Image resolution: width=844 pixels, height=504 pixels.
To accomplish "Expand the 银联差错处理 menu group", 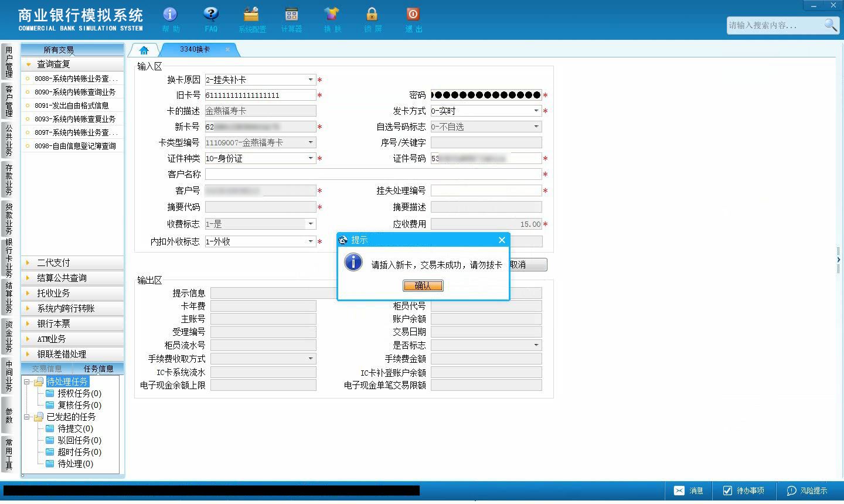I will [x=73, y=354].
